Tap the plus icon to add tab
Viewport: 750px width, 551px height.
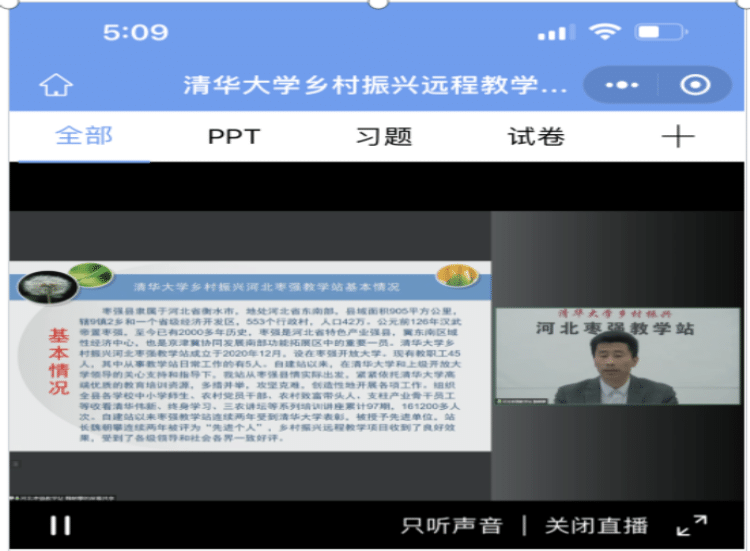pos(678,136)
